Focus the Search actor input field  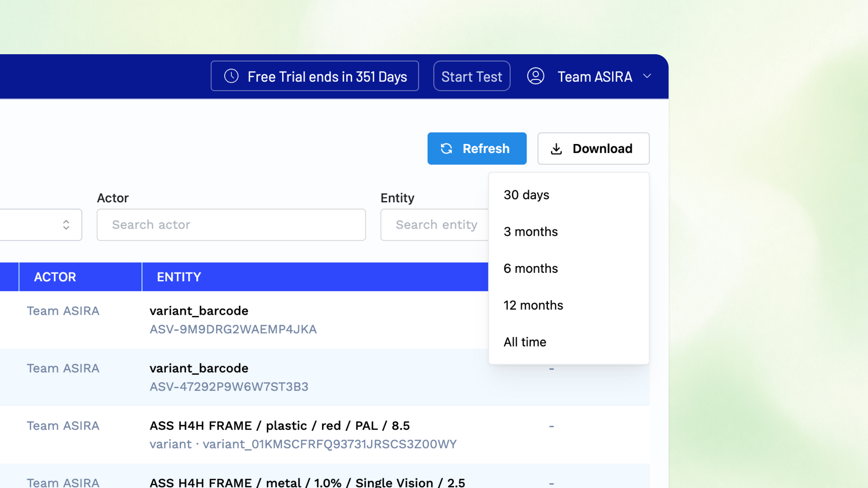(231, 225)
